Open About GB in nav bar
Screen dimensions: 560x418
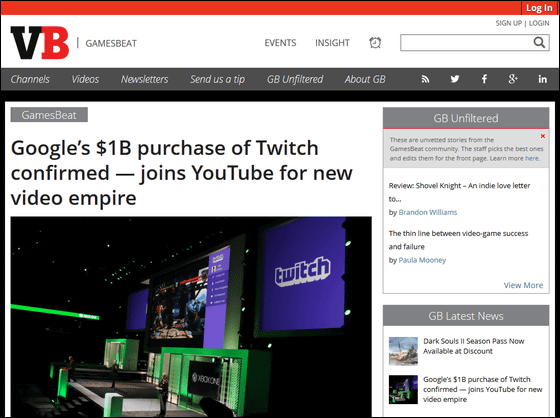point(365,79)
